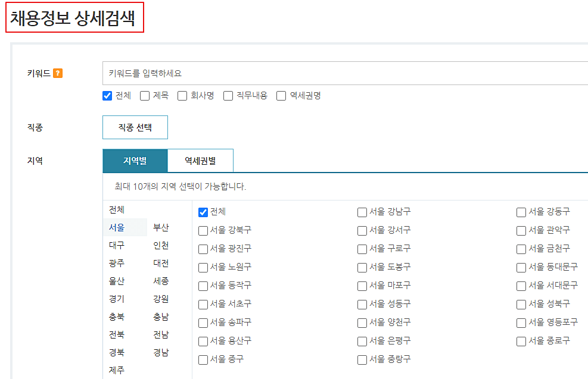Enable 서울 광진구 checkbox
This screenshot has height=379, width=588.
[203, 249]
